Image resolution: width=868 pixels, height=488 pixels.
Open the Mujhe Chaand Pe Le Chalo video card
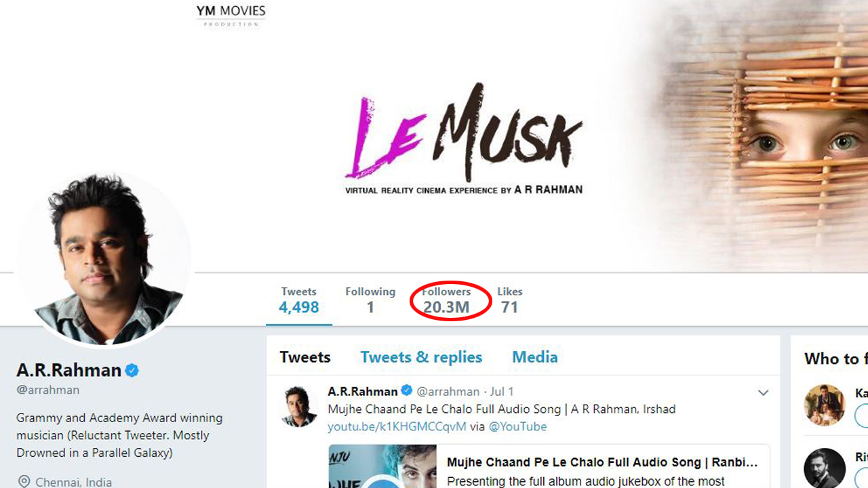pos(549,466)
